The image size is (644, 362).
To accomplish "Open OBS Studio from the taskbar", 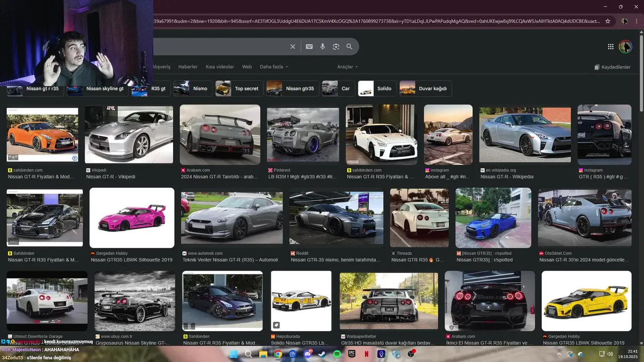I will point(411,354).
